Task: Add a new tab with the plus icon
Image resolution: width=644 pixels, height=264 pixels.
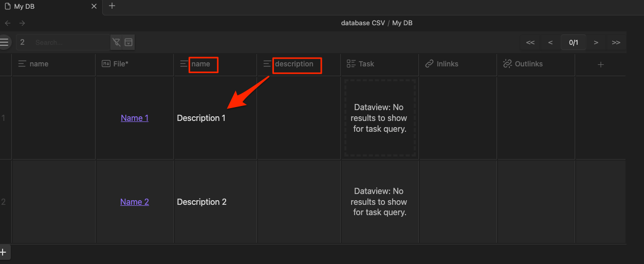Action: point(112,6)
